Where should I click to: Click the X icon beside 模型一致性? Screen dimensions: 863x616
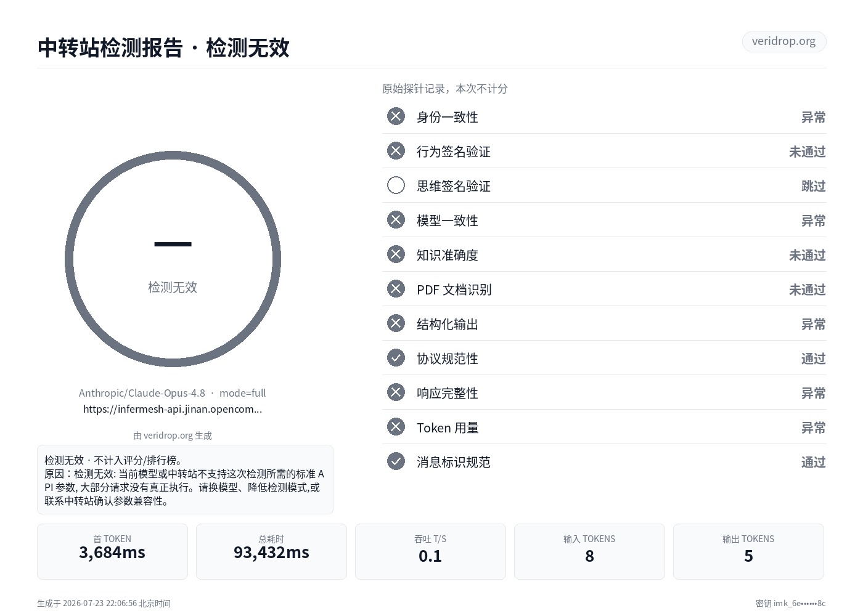tap(396, 220)
